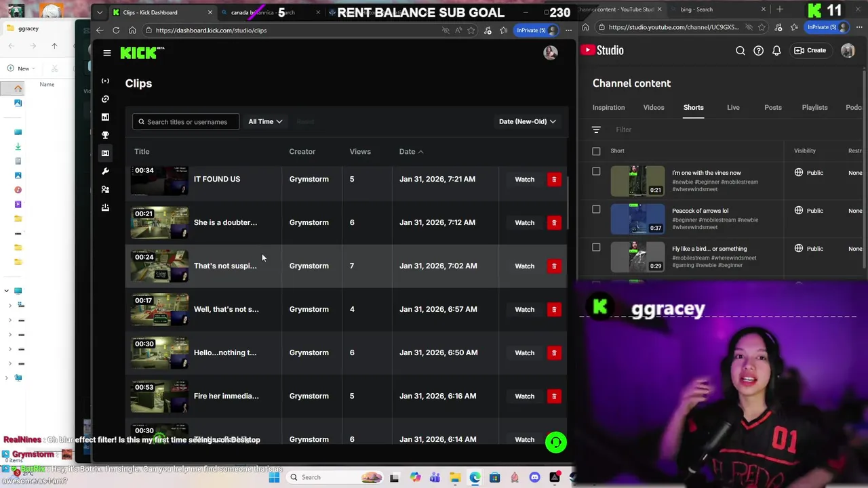Open the All Time dropdown
Viewport: 868px width, 488px height.
(x=265, y=121)
